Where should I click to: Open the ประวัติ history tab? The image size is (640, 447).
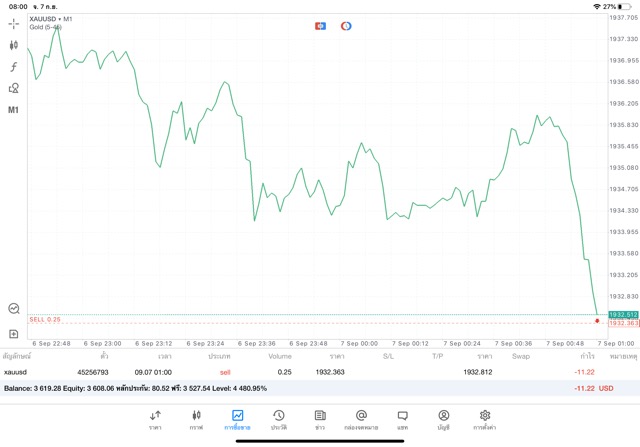click(x=278, y=419)
